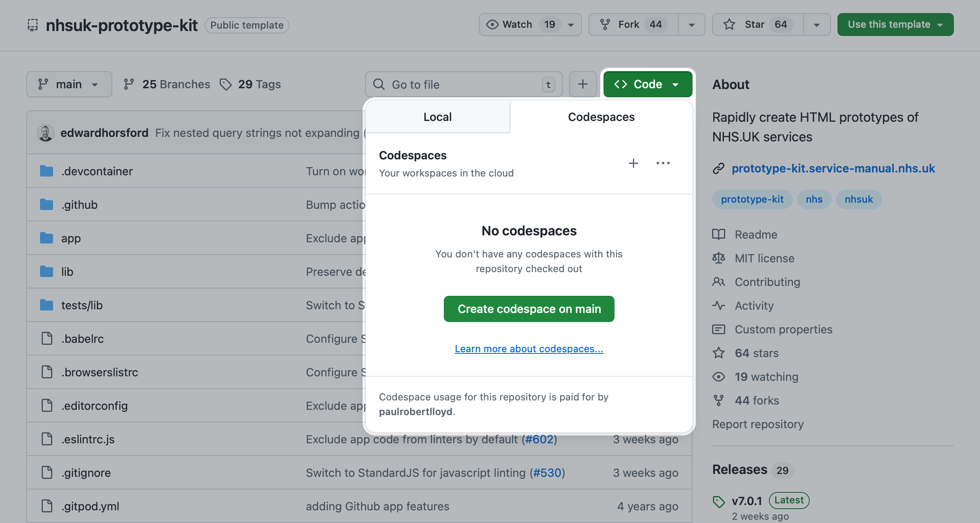Click the Contributing people icon
Image resolution: width=980 pixels, height=523 pixels.
[x=718, y=282]
